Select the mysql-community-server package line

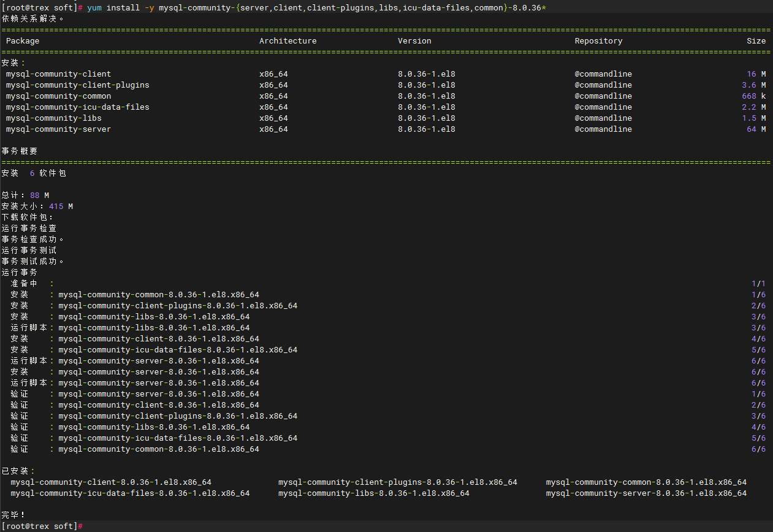[x=58, y=129]
